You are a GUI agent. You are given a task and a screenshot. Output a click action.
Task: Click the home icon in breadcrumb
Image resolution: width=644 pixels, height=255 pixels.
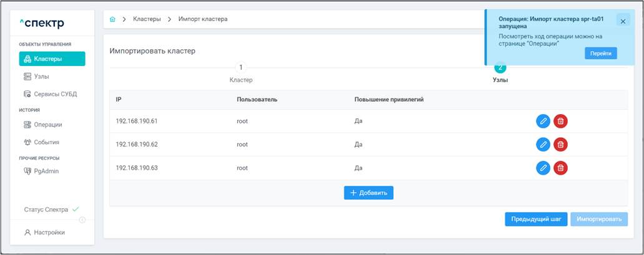coord(112,19)
